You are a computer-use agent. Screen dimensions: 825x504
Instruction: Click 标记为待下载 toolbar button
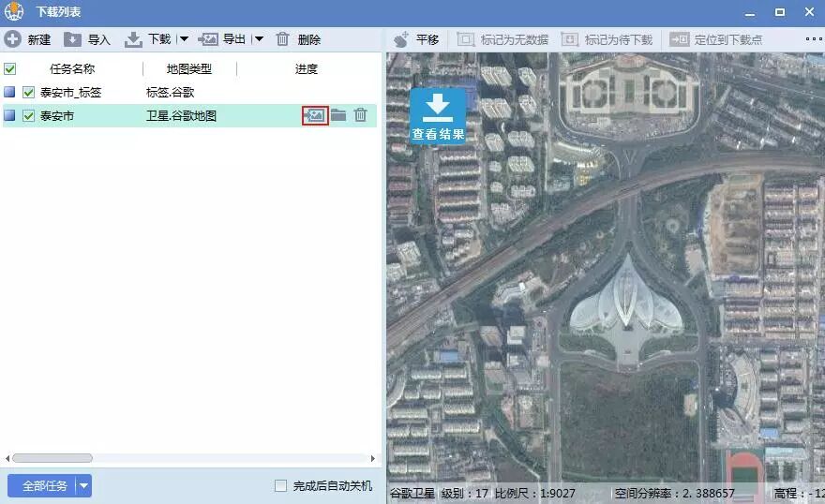tap(607, 39)
